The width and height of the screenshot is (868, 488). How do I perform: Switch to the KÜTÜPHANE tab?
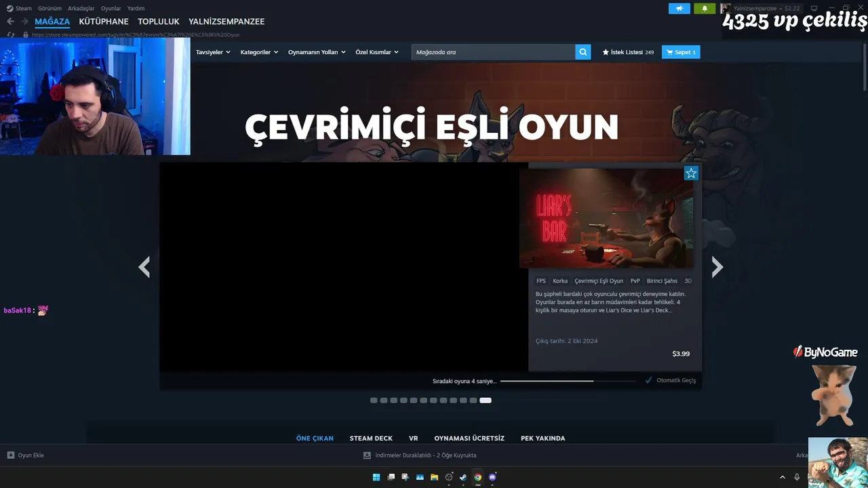point(104,22)
